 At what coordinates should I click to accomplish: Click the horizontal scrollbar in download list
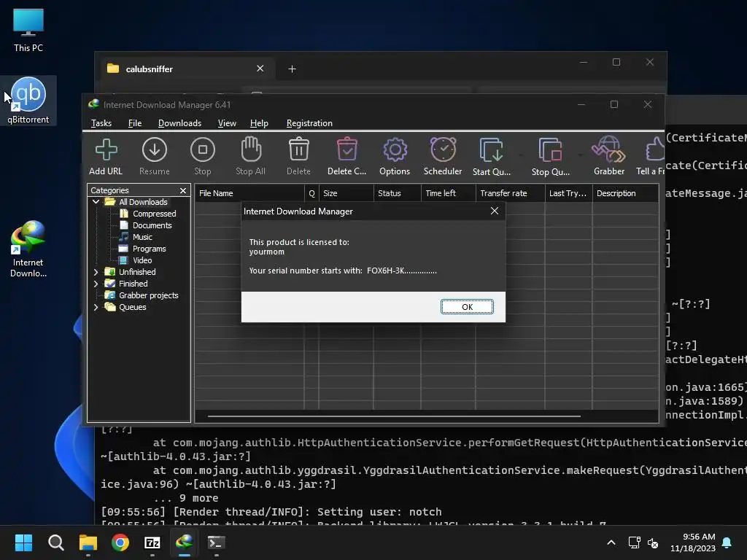tap(394, 416)
